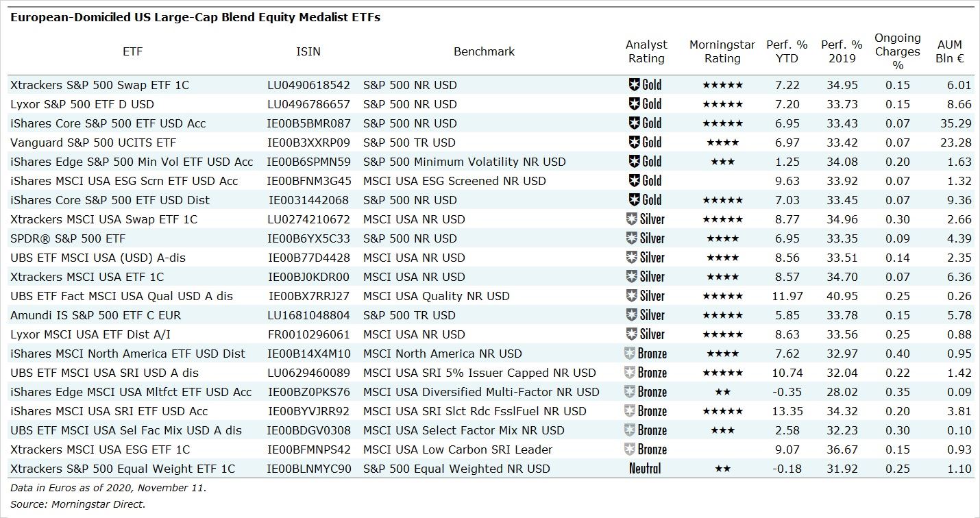Select MSCI USA Select Factor Mix benchmark cell
The height and width of the screenshot is (518, 980).
(464, 430)
